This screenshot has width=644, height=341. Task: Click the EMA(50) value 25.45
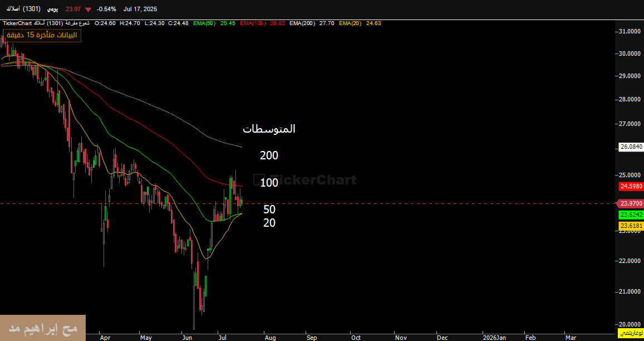[228, 23]
